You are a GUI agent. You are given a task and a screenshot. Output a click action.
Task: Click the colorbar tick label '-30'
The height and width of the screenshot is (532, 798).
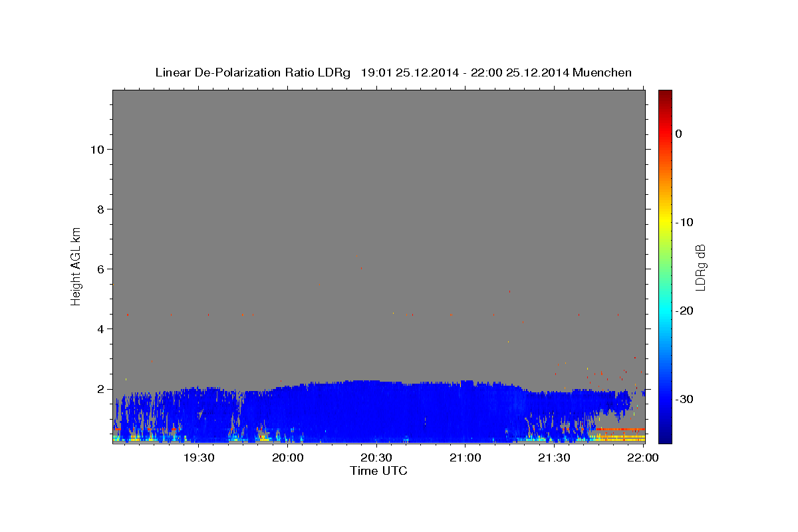(685, 399)
